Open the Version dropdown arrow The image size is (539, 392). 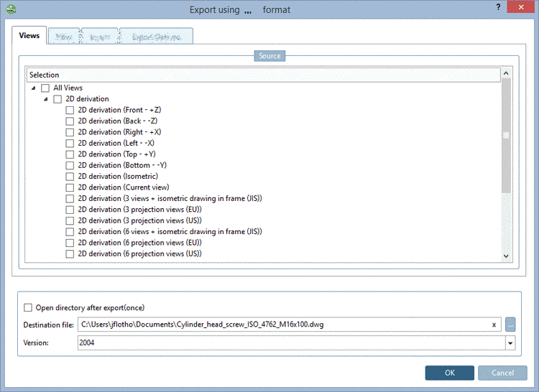510,343
